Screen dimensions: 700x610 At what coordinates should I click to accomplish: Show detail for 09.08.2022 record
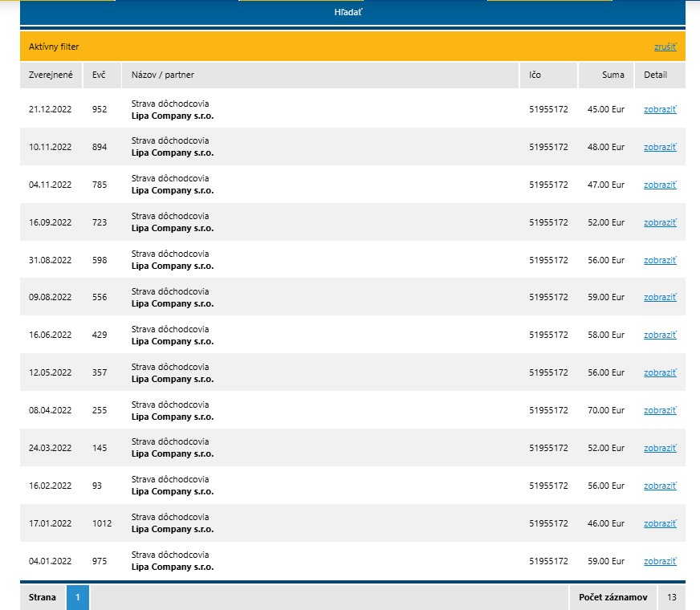[660, 298]
